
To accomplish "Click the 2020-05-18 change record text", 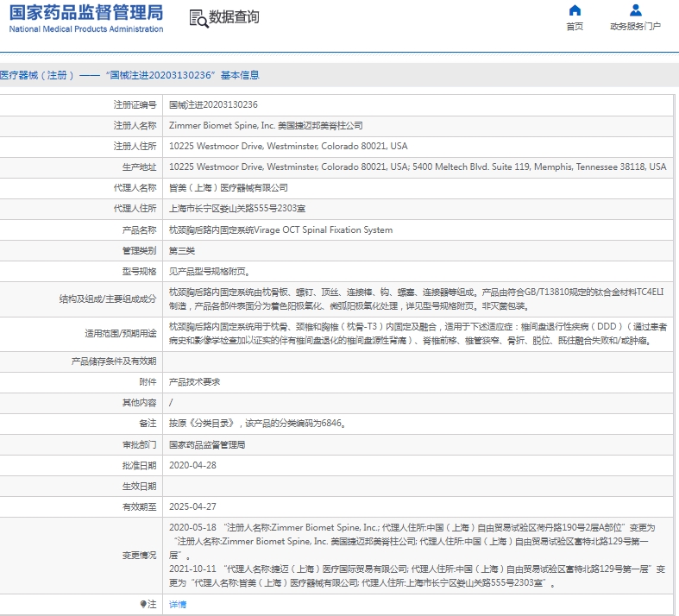I will tap(412, 542).
